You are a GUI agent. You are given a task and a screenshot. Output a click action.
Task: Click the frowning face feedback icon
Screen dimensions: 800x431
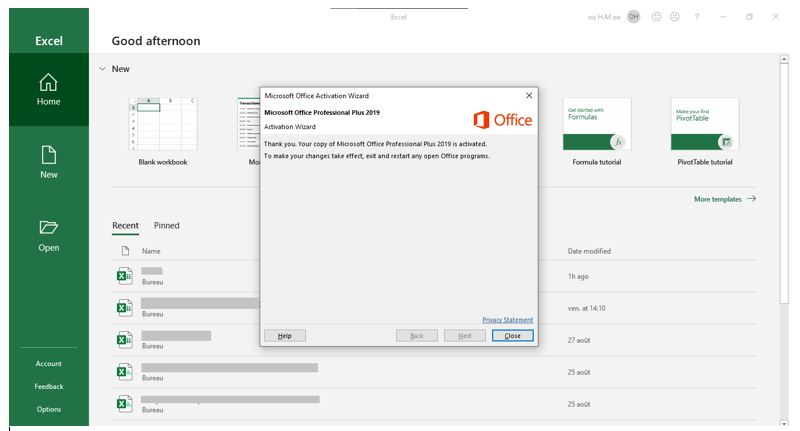click(x=675, y=17)
